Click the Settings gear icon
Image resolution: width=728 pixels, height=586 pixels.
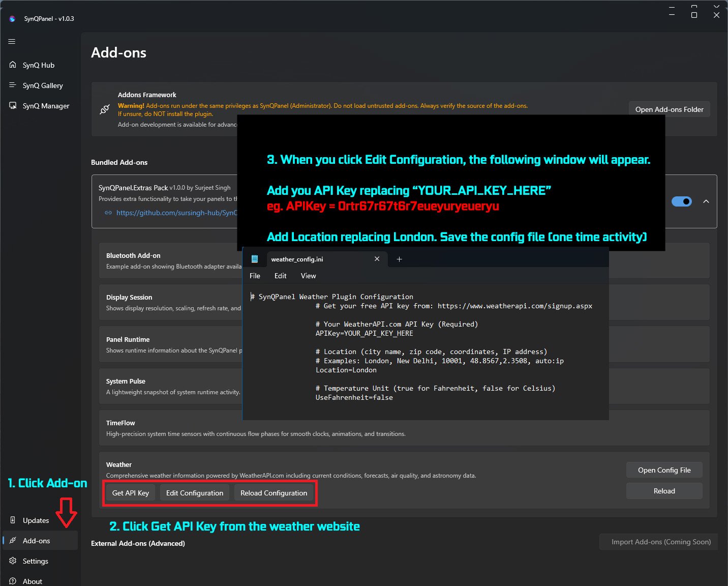pos(13,561)
